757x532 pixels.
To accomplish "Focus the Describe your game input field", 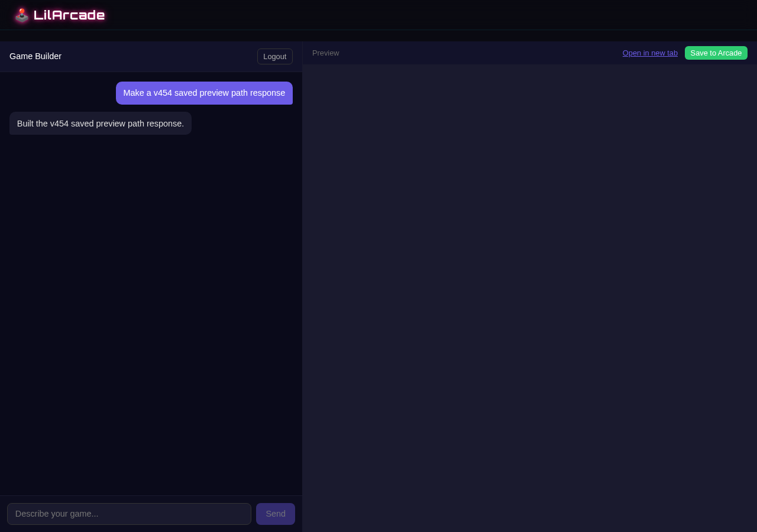I will [129, 514].
